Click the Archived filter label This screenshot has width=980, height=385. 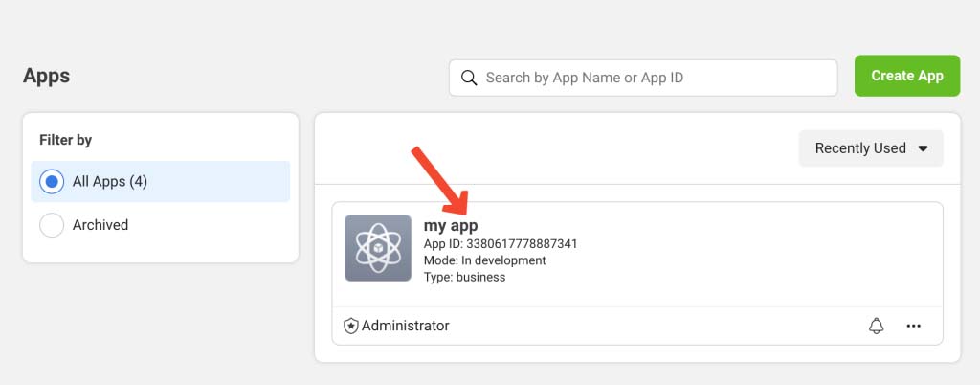[100, 225]
